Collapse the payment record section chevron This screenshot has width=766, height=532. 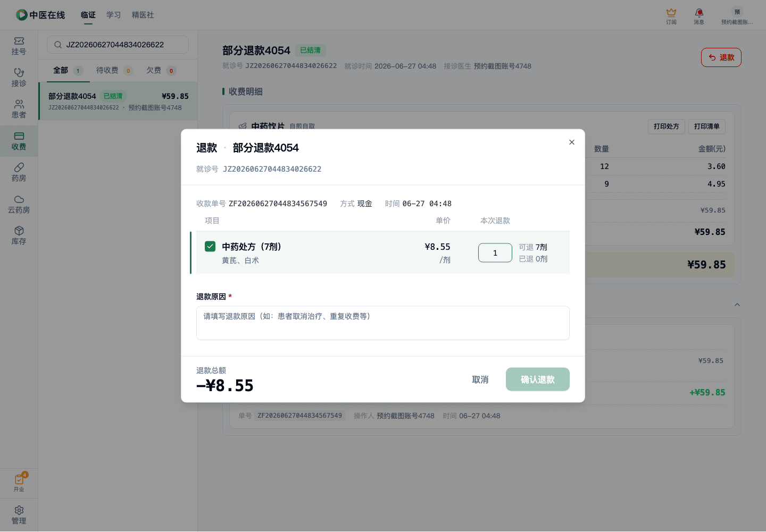(x=737, y=305)
